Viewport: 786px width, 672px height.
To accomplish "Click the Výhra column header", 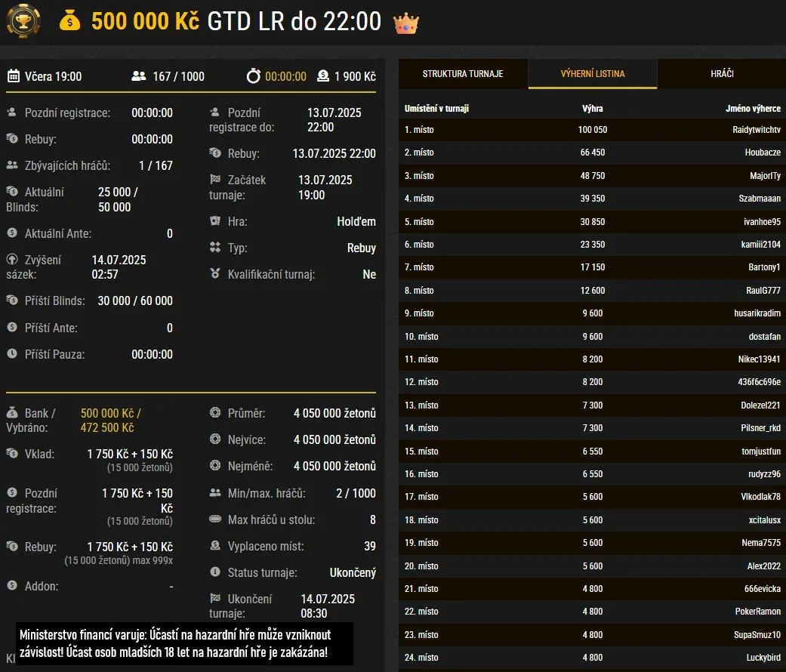I will [x=593, y=108].
